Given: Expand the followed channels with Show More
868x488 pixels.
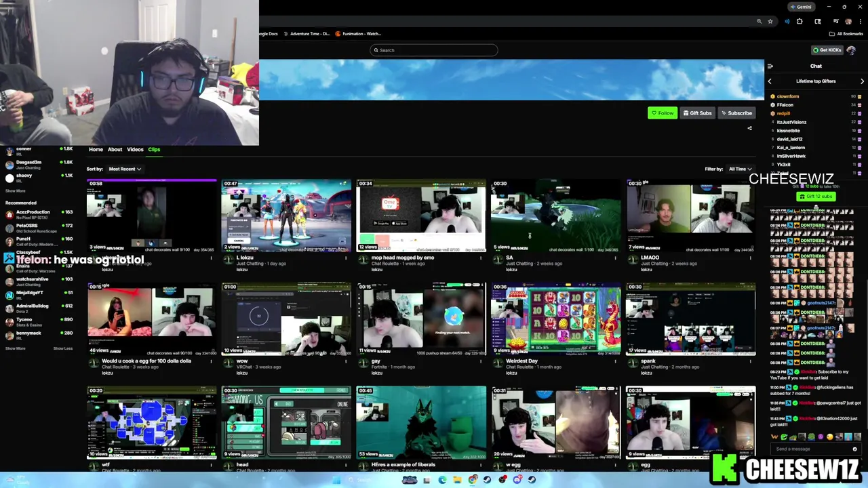Looking at the screenshot, I should pos(15,191).
